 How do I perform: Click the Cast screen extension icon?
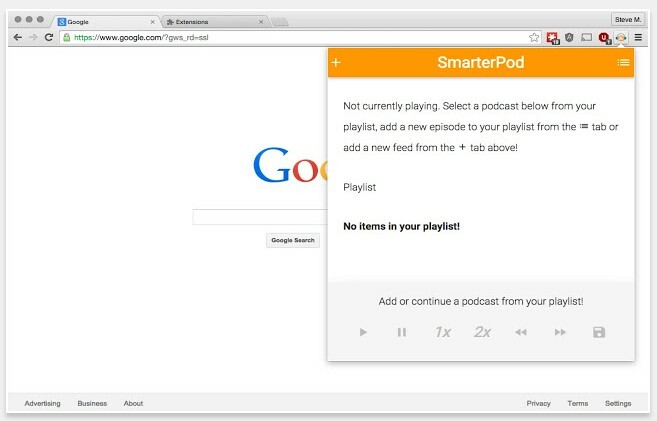point(587,38)
